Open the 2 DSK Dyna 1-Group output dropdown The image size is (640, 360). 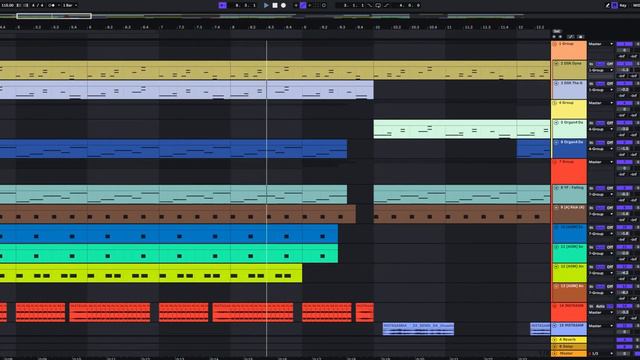pos(601,70)
